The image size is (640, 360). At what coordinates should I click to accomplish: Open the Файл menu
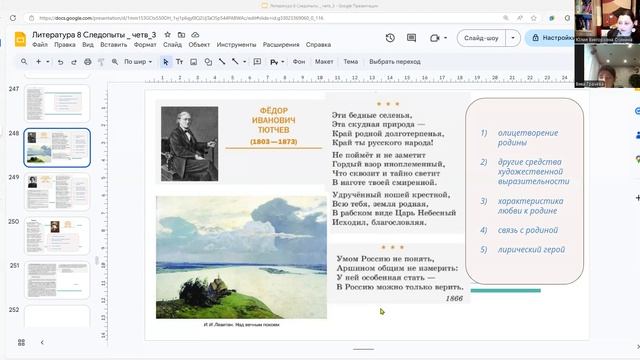point(40,45)
